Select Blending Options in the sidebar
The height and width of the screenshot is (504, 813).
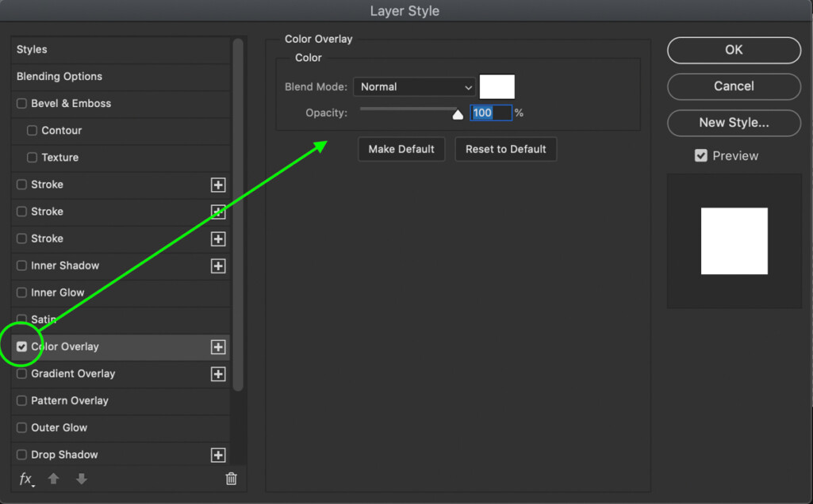point(59,76)
